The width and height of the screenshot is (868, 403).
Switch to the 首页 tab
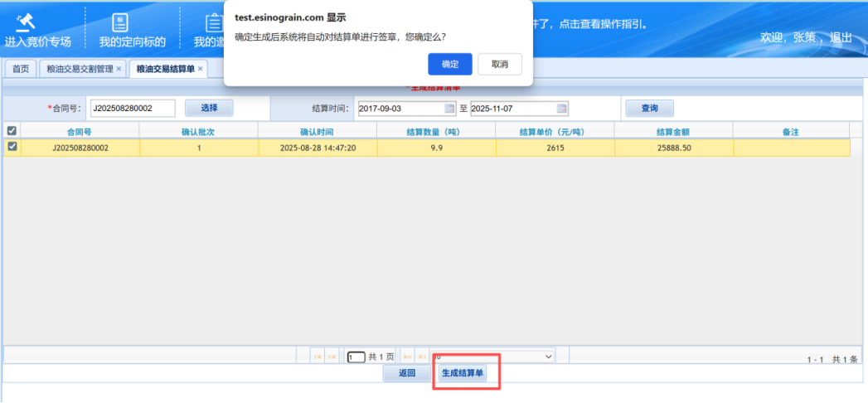point(21,69)
